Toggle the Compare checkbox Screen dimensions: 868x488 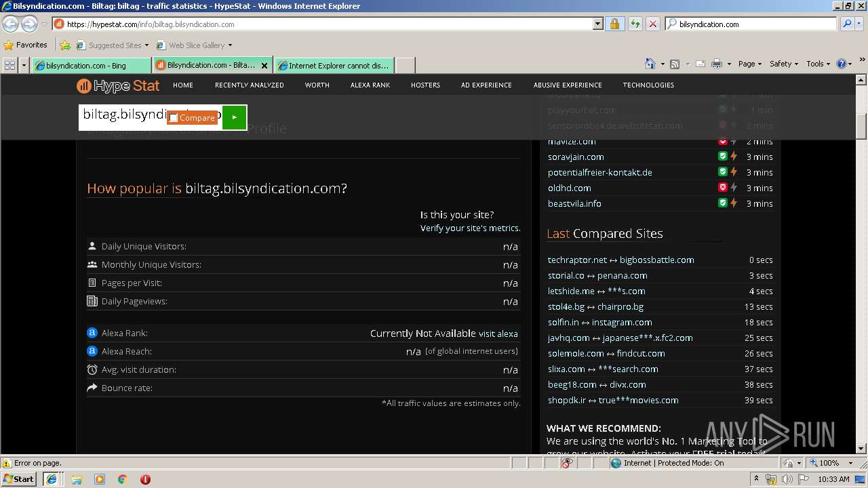pos(174,118)
